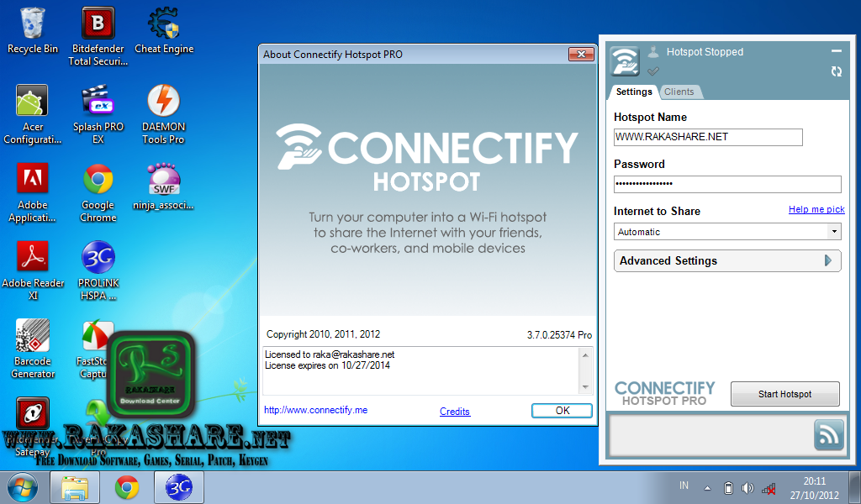The height and width of the screenshot is (504, 861).
Task: Open the http://www.connectify.me link
Action: [316, 410]
